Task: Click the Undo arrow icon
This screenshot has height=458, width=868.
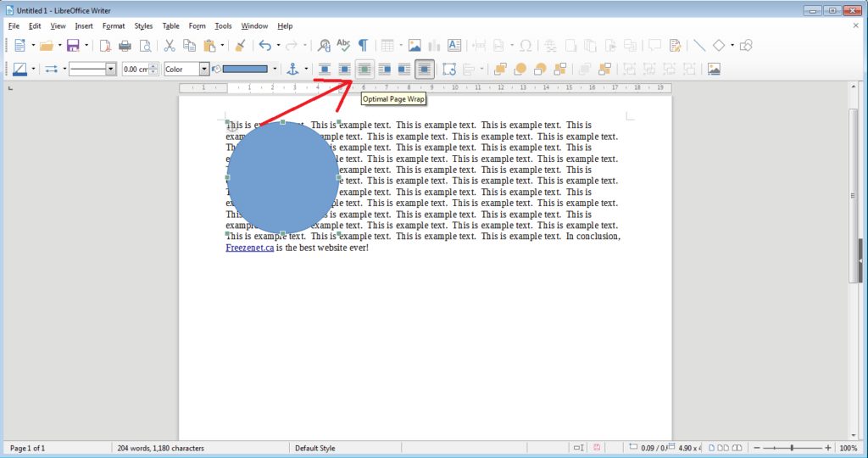Action: pos(264,46)
